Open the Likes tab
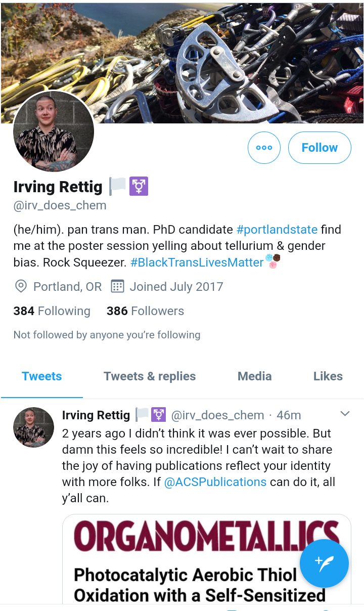 328,376
